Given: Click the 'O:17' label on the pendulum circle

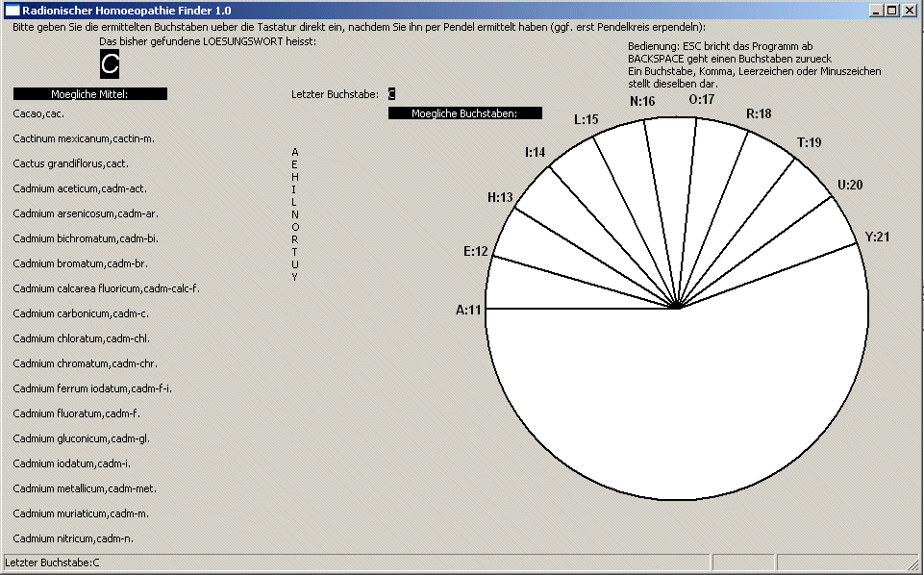Looking at the screenshot, I should [x=701, y=99].
